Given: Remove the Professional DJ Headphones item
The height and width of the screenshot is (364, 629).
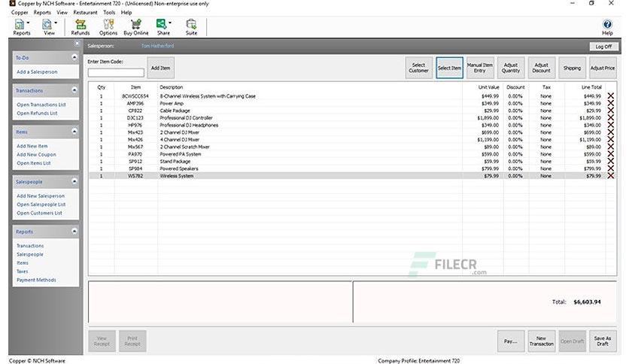Looking at the screenshot, I should pyautogui.click(x=610, y=125).
